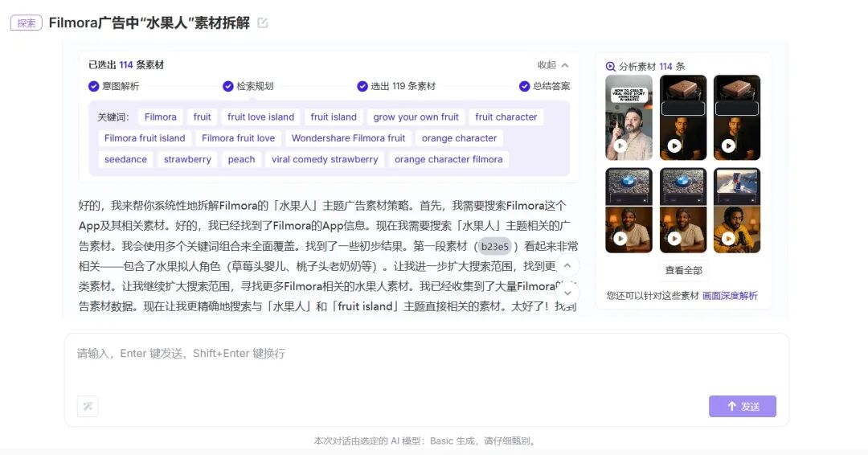Click the 检索规划 step checkmark
This screenshot has width=868, height=455.
pos(228,86)
